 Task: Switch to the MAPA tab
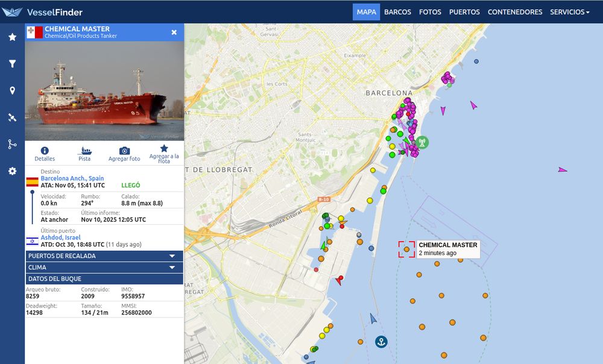click(x=367, y=12)
